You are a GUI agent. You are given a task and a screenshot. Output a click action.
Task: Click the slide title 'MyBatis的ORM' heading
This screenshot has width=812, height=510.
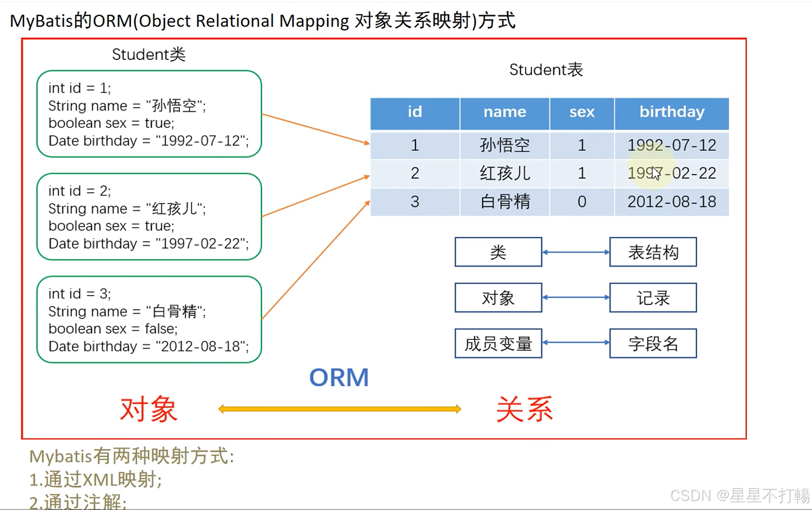[262, 21]
